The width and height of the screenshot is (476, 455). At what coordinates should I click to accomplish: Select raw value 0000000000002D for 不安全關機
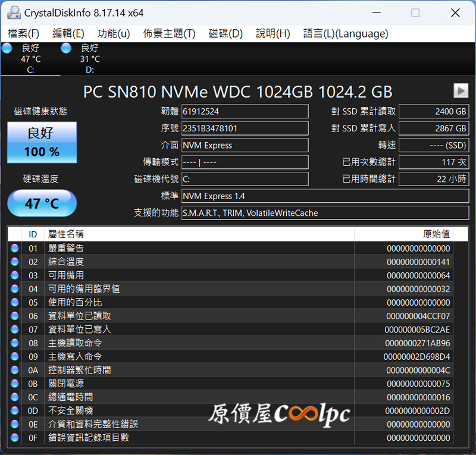pos(418,411)
